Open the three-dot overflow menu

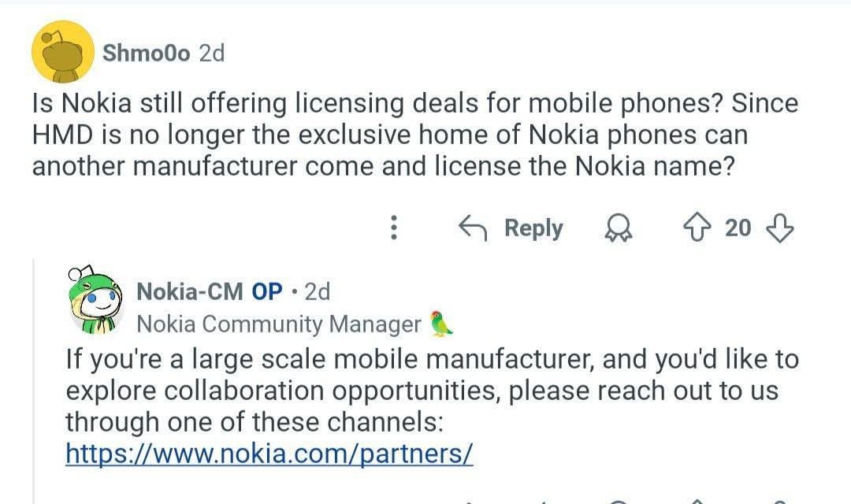(x=392, y=228)
